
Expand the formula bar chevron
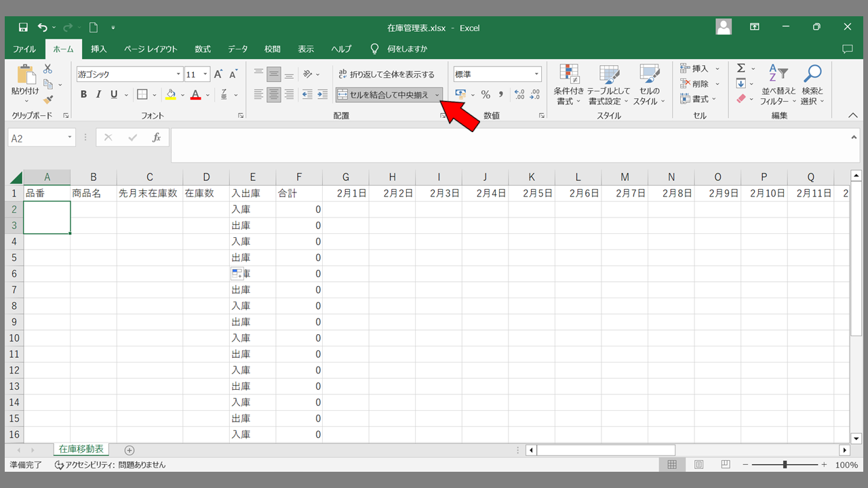pyautogui.click(x=854, y=138)
